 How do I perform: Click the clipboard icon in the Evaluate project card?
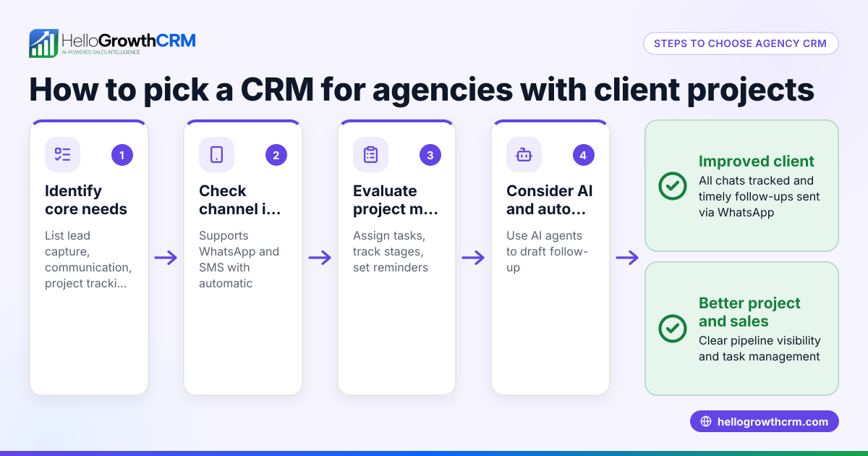(370, 154)
